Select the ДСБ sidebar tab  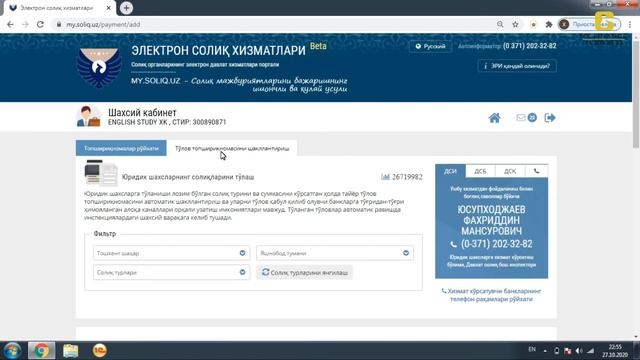point(480,171)
